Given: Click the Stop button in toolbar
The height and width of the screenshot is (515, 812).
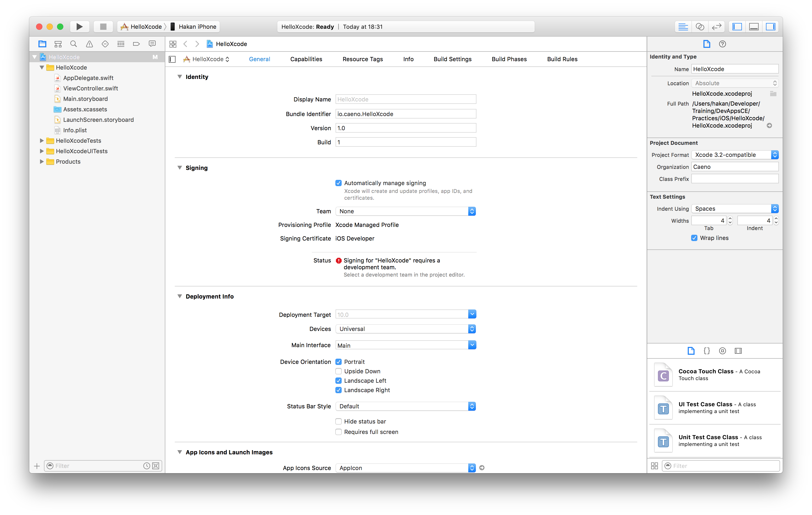Looking at the screenshot, I should 103,27.
